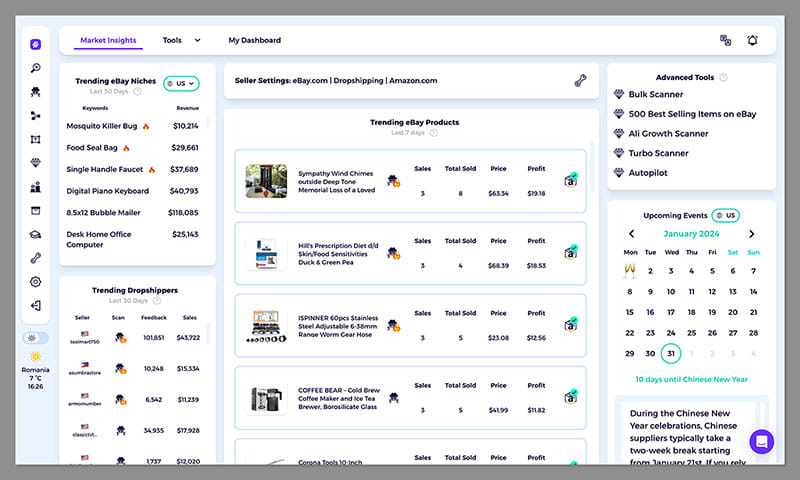
Task: Switch to My Dashboard tab
Action: (255, 40)
